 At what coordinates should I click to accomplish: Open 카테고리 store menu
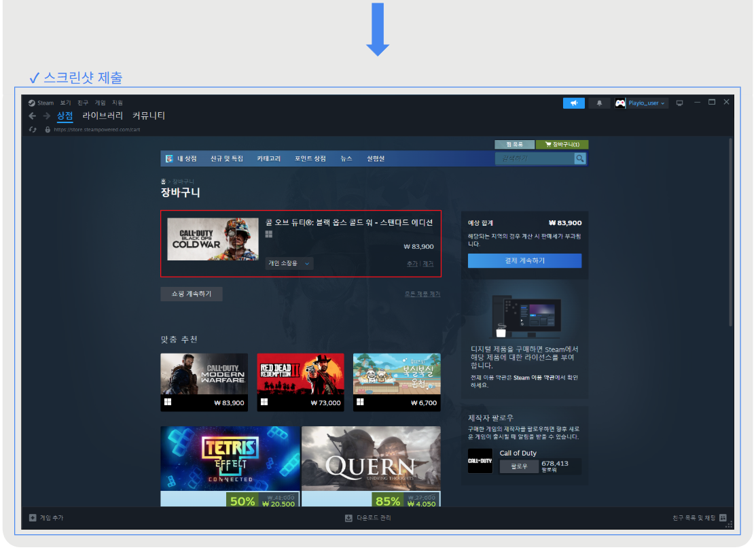[x=268, y=158]
